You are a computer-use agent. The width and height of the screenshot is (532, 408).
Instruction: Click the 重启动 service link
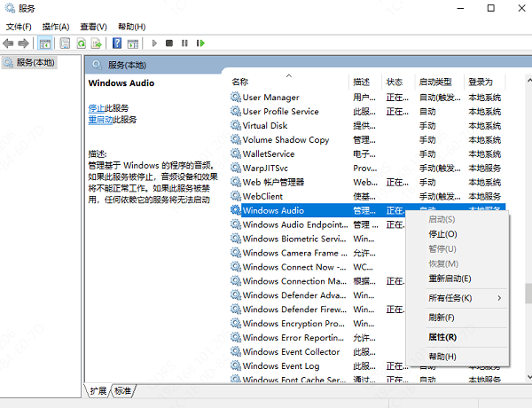point(100,120)
